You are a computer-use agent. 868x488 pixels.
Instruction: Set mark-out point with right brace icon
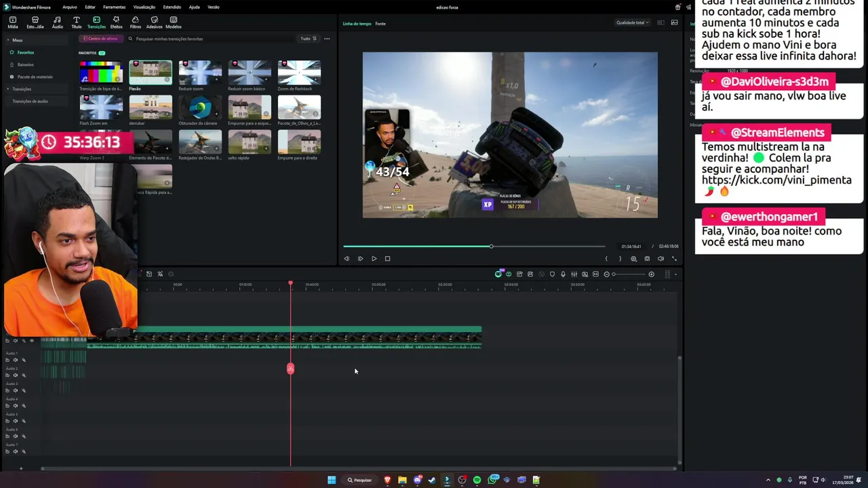point(619,258)
